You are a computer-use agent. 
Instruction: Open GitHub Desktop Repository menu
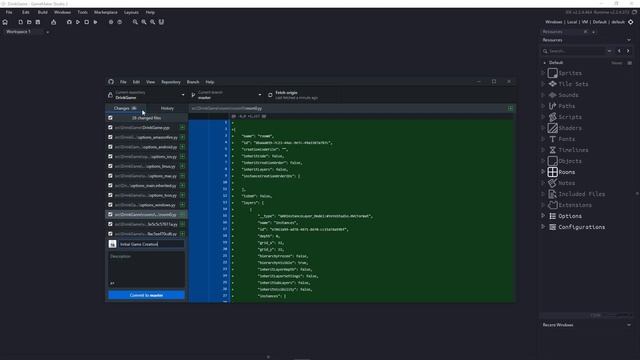tap(171, 82)
